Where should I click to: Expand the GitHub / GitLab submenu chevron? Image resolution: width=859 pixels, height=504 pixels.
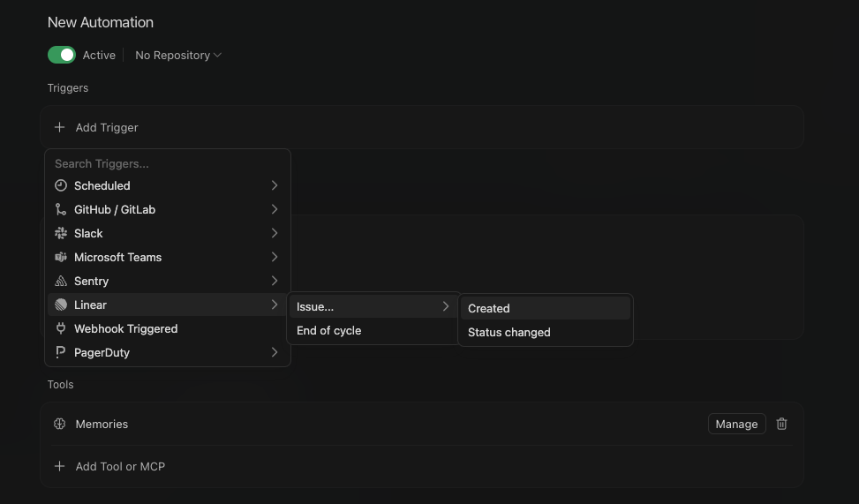(x=275, y=209)
